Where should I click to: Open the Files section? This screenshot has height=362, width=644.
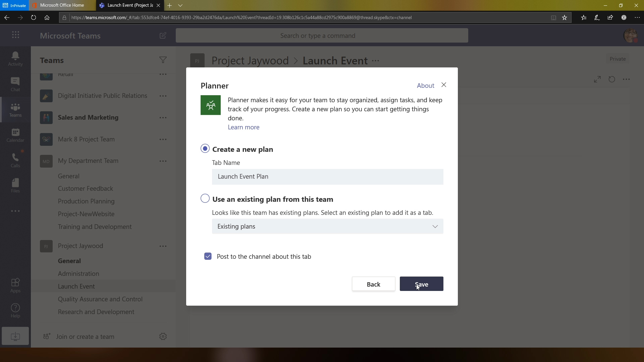pyautogui.click(x=15, y=185)
